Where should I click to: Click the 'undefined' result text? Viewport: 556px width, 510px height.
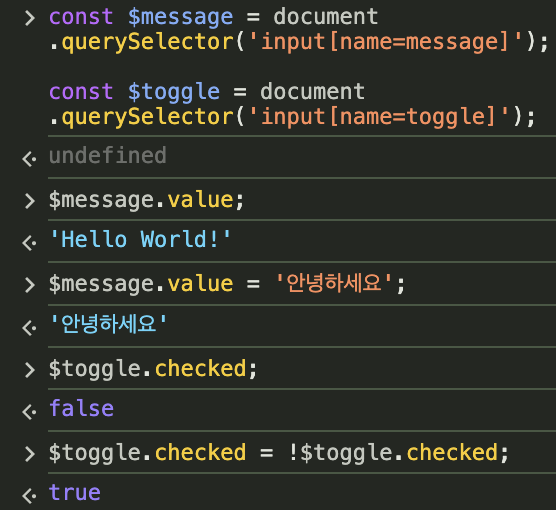[x=108, y=155]
